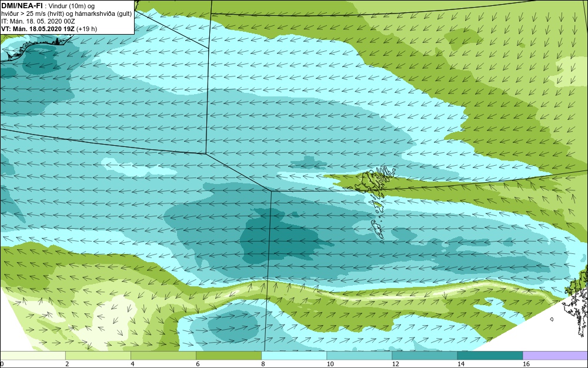The image size is (588, 368).
Task: Pick the 12–14 m/s teal swatch
Action: (x=424, y=356)
